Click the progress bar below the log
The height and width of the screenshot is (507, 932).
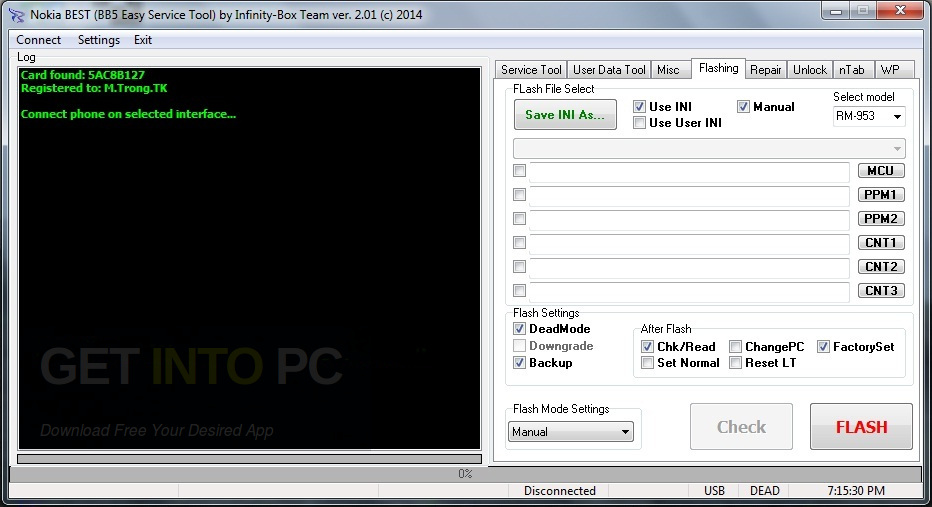(249, 459)
